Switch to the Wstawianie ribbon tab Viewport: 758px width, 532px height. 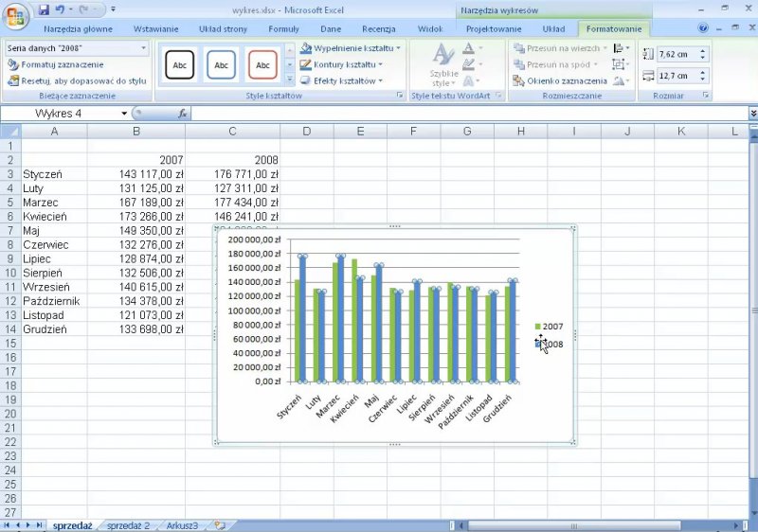(x=155, y=28)
